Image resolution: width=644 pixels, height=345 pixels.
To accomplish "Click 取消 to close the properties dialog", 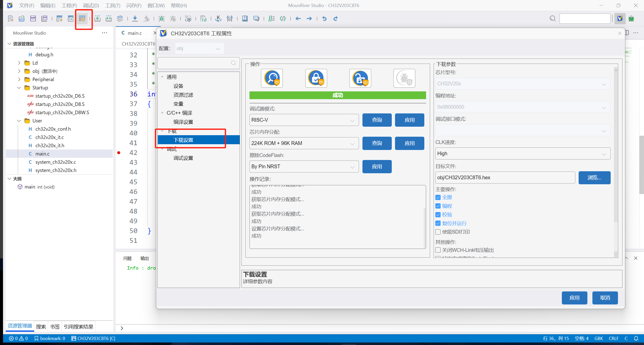I will pyautogui.click(x=605, y=298).
